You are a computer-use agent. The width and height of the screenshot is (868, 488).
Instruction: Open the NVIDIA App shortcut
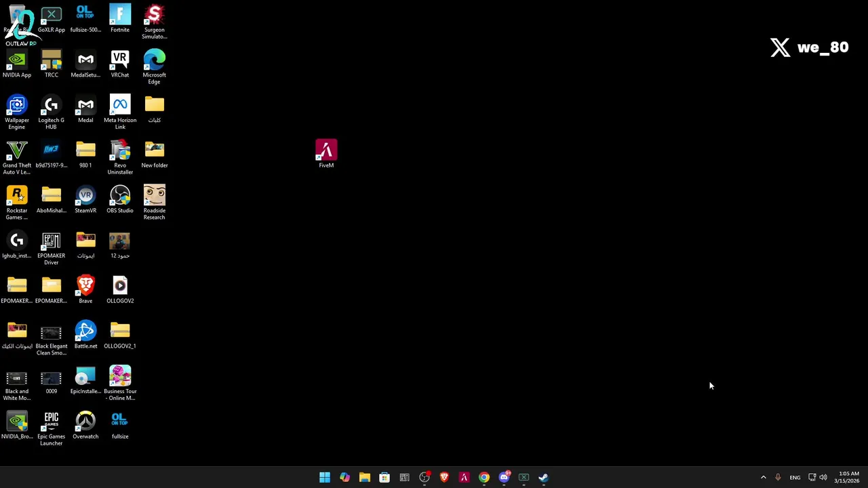pos(17,64)
